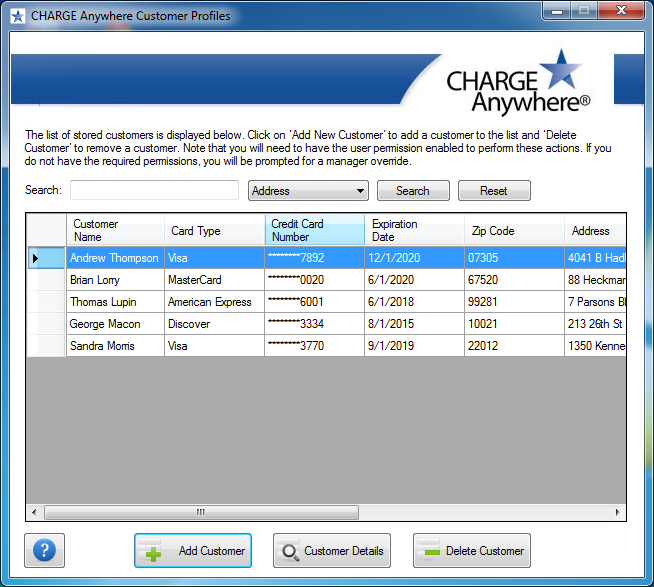The image size is (654, 587).
Task: Click the row selector arrow for Andrew Thompson
Action: pos(46,258)
